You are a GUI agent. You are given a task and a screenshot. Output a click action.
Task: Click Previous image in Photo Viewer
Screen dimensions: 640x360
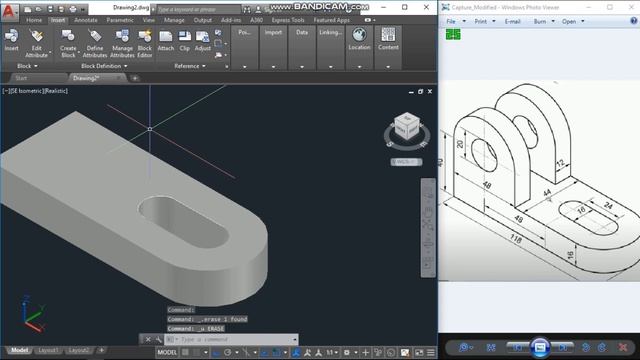(x=517, y=348)
